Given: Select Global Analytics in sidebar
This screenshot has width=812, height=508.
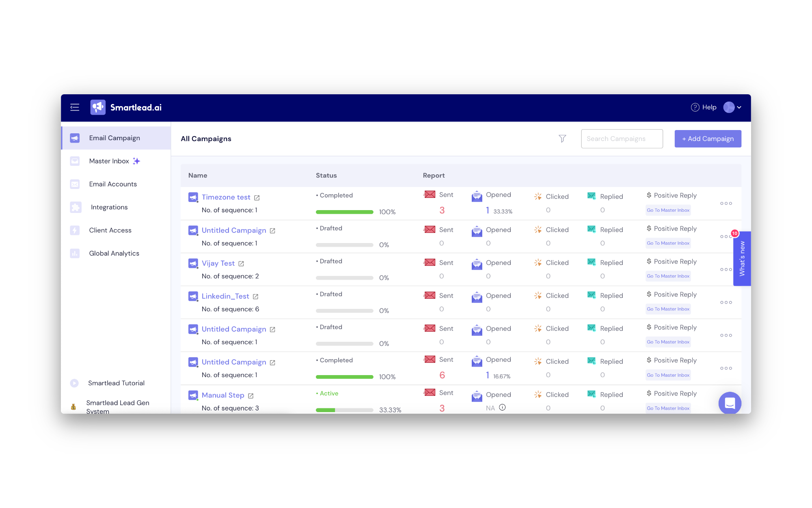Looking at the screenshot, I should (114, 253).
